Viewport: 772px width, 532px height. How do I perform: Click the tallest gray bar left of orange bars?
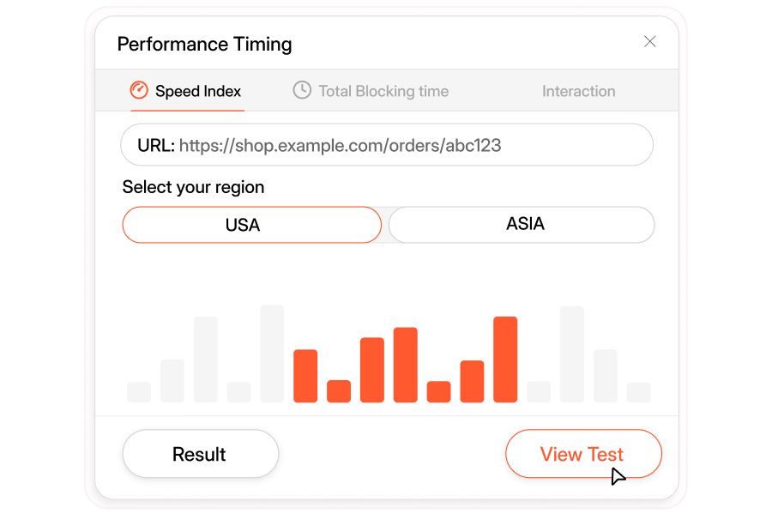(x=272, y=353)
